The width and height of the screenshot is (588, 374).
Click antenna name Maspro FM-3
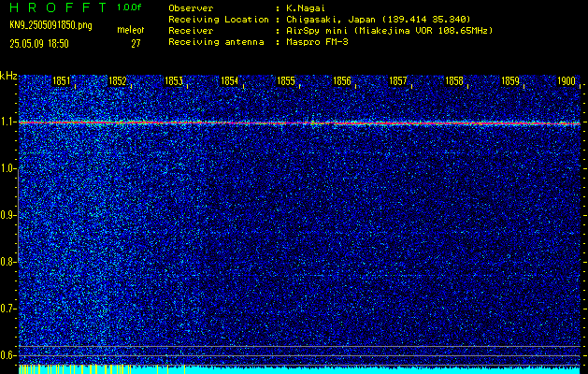coord(317,42)
